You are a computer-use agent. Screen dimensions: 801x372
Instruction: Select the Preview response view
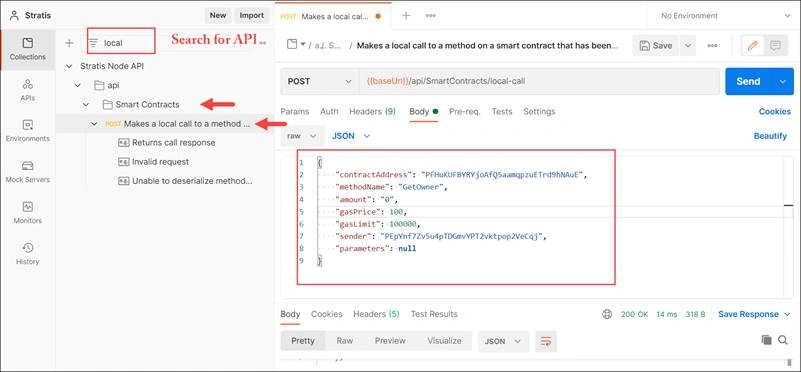[x=390, y=341]
